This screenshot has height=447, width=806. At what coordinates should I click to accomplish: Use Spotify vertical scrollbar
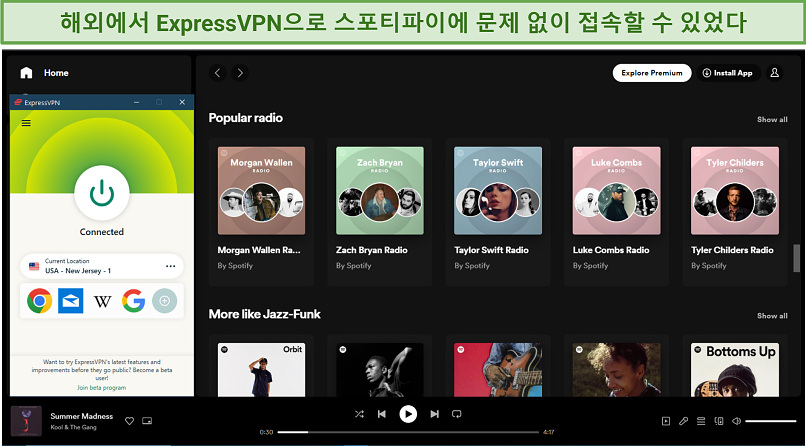(x=797, y=258)
